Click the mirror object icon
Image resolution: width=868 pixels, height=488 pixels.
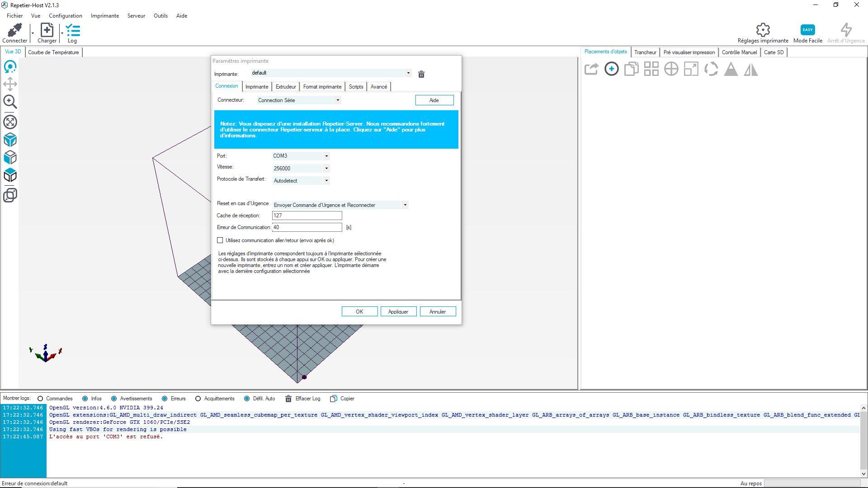click(750, 69)
